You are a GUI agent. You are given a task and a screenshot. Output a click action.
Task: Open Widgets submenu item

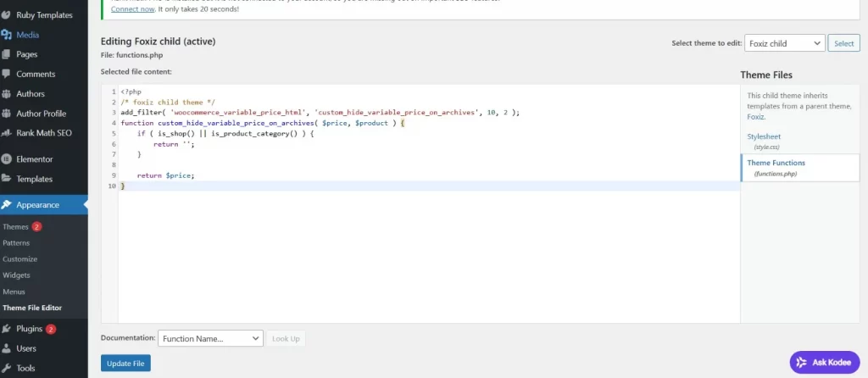click(16, 275)
